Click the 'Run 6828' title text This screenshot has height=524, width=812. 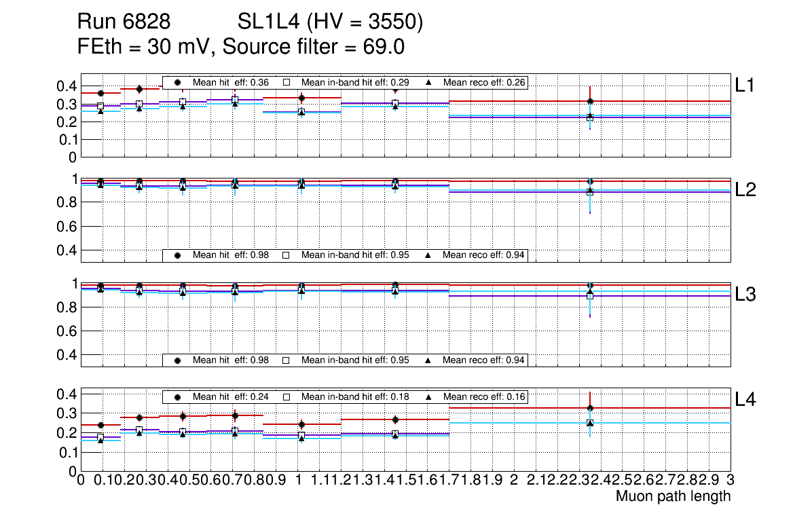pyautogui.click(x=123, y=23)
